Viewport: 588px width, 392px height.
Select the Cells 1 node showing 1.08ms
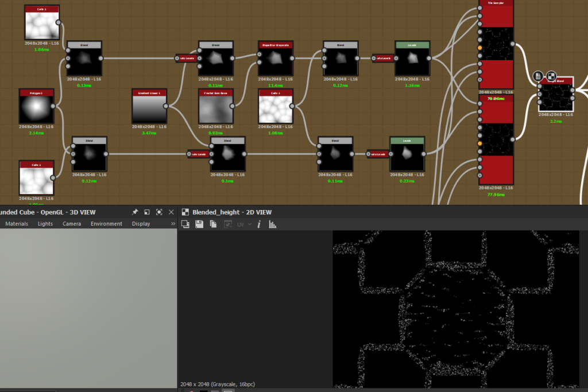276,106
